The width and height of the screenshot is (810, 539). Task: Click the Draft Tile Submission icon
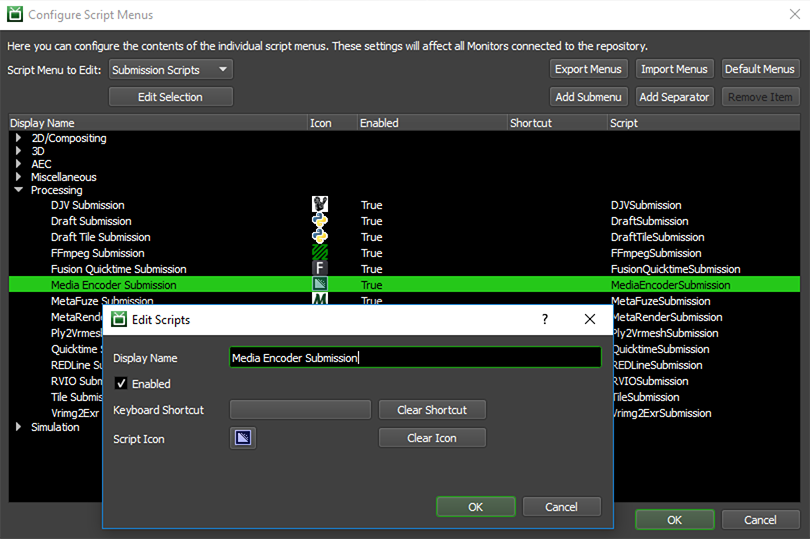coord(320,237)
